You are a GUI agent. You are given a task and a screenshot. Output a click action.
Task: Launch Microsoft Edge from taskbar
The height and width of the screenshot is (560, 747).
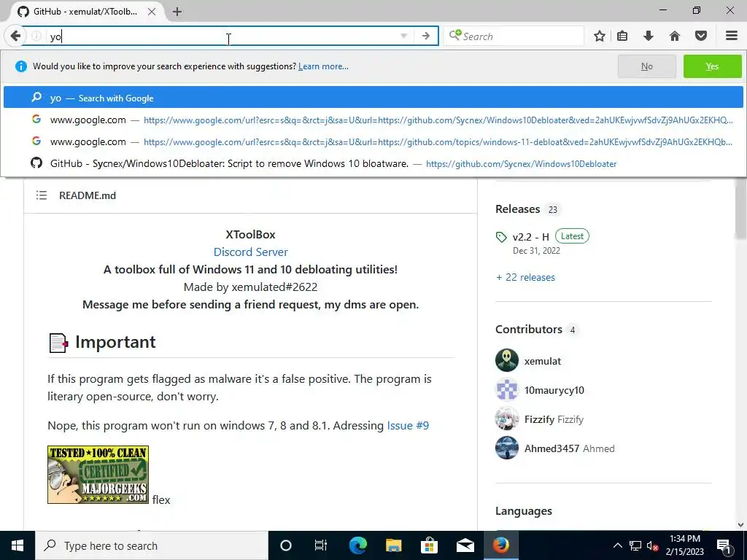pyautogui.click(x=357, y=545)
